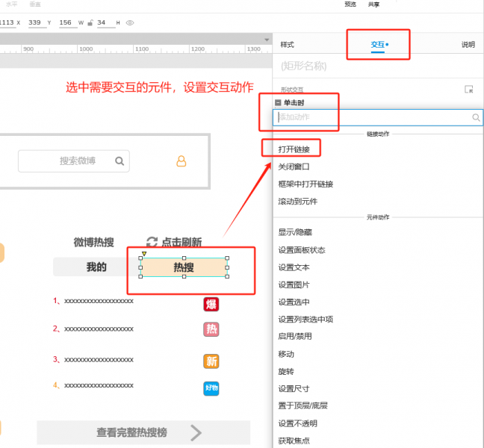Select 滚动到元件 action
The height and width of the screenshot is (448, 484).
point(297,201)
